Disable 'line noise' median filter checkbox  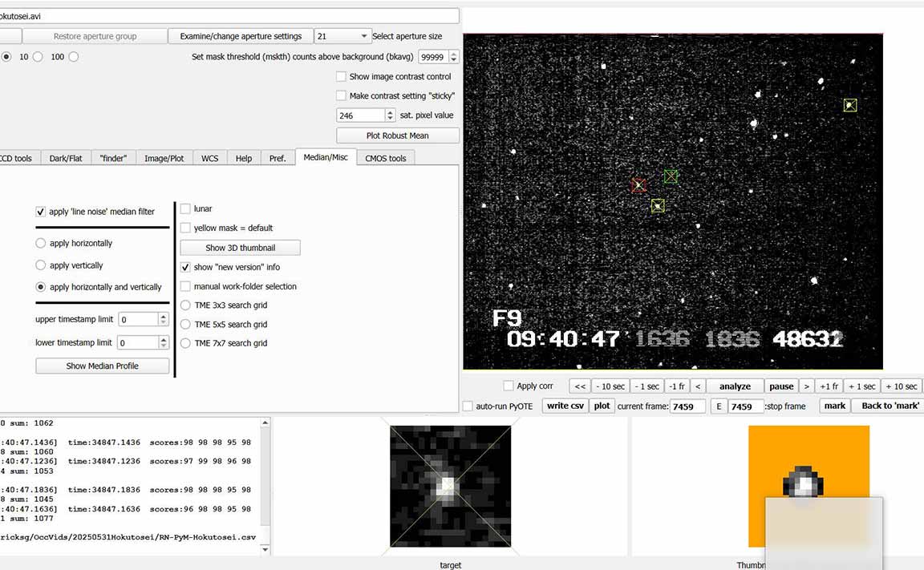[41, 212]
